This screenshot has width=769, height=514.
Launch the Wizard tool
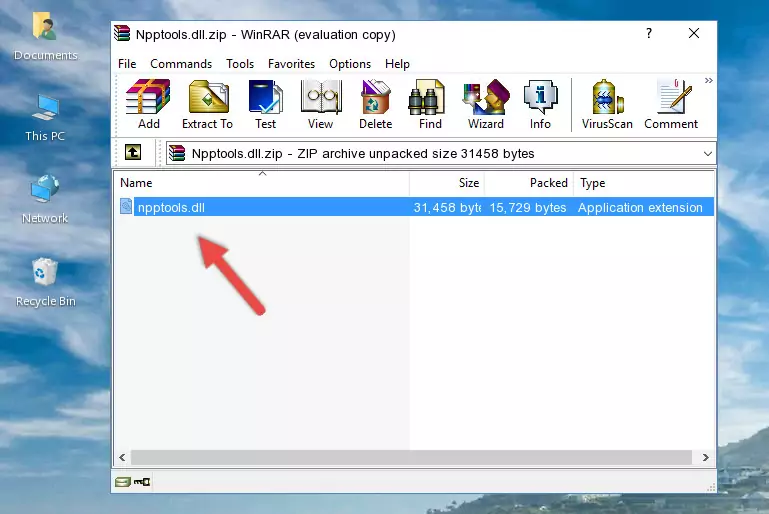(x=486, y=104)
